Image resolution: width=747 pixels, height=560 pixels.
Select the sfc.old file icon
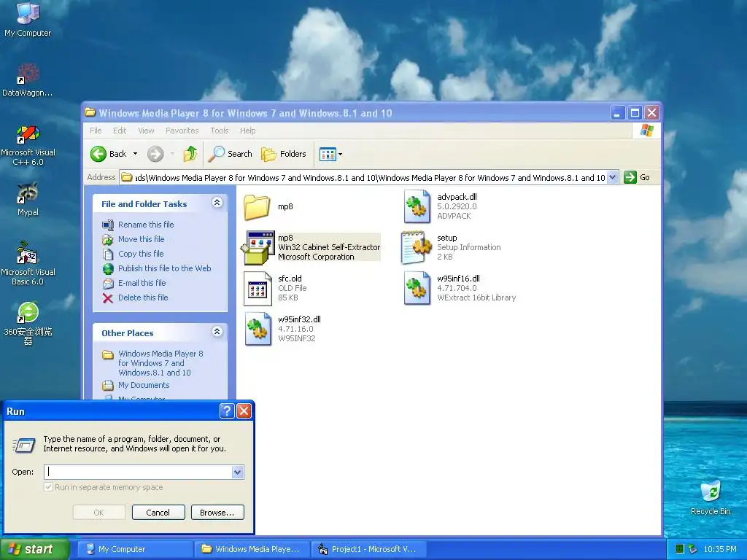(258, 288)
